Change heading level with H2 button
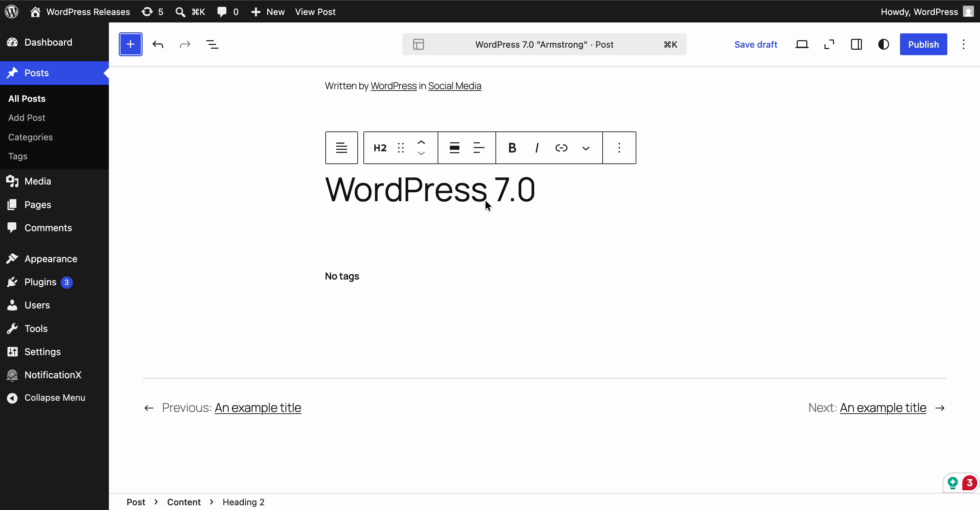980x510 pixels. pyautogui.click(x=380, y=148)
